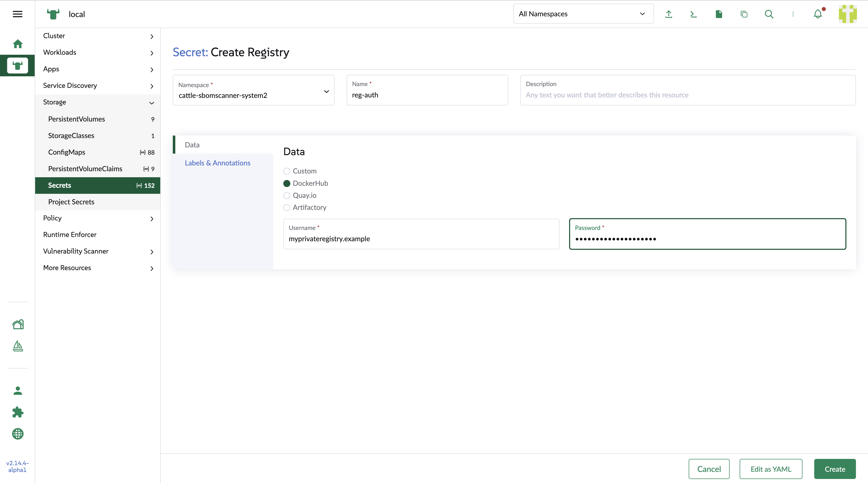Open the notifications bell

818,14
